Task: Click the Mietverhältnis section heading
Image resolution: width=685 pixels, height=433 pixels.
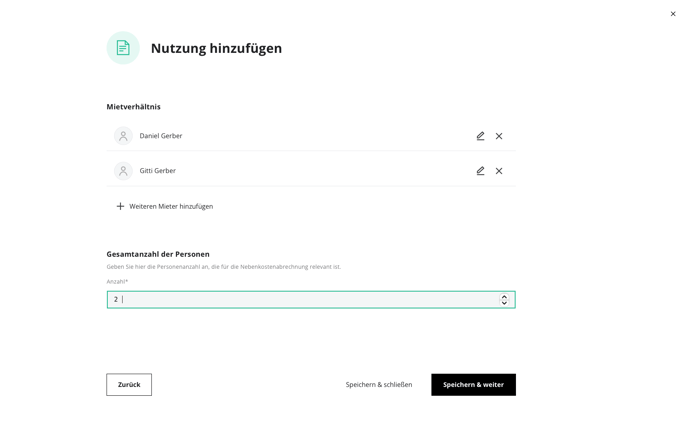Action: pyautogui.click(x=134, y=107)
